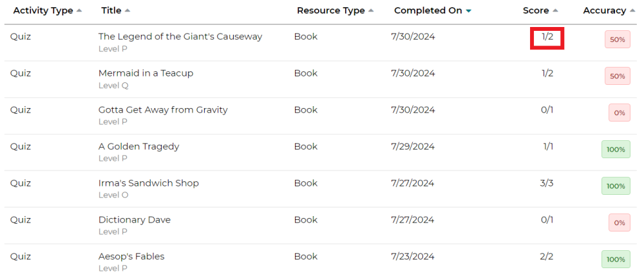Click the highlighted 1/2 score
Screen dimensions: 644x272
pos(547,37)
